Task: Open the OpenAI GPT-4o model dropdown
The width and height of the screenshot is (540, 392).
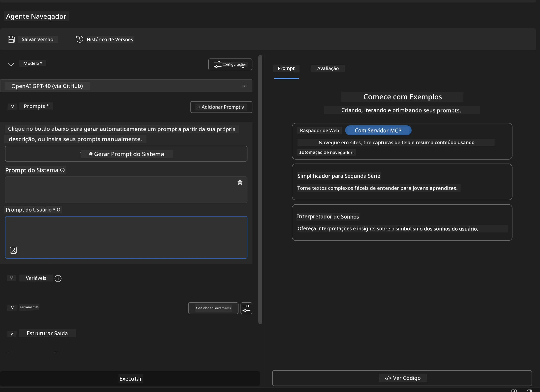Action: [x=126, y=86]
